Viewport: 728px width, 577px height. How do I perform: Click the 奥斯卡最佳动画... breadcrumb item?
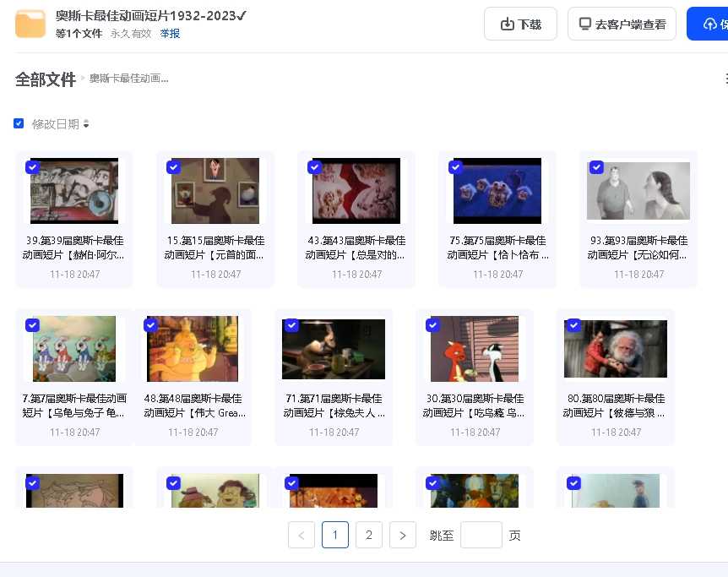(x=128, y=79)
